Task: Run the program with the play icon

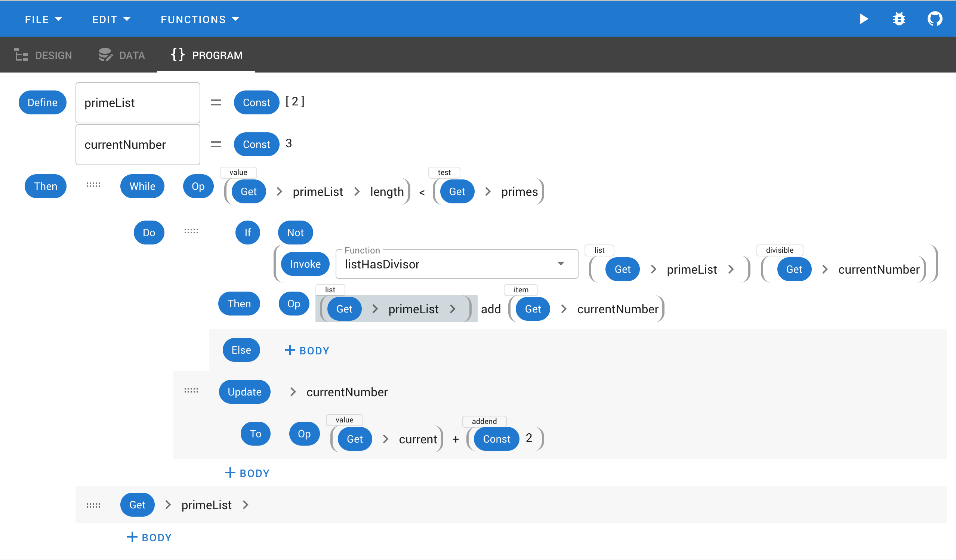Action: pyautogui.click(x=864, y=19)
